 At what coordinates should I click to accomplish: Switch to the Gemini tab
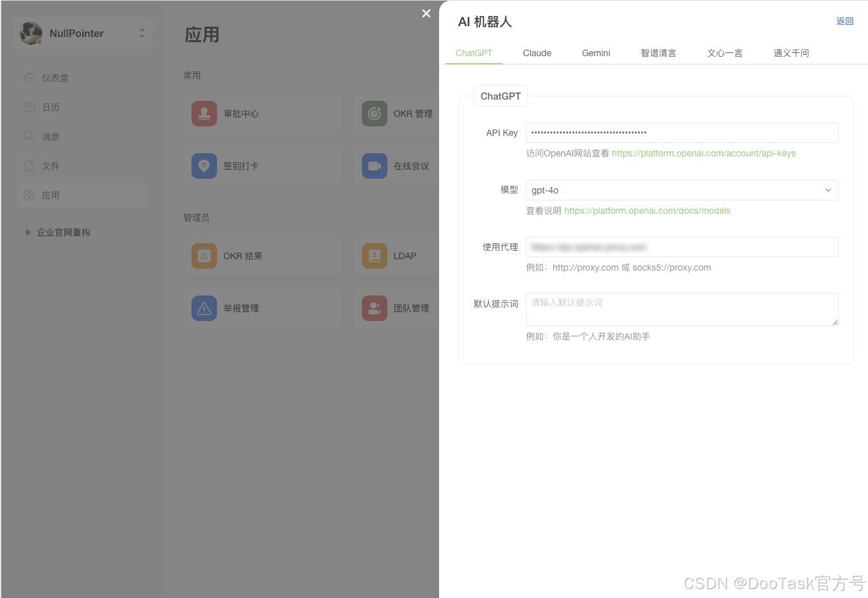tap(596, 53)
